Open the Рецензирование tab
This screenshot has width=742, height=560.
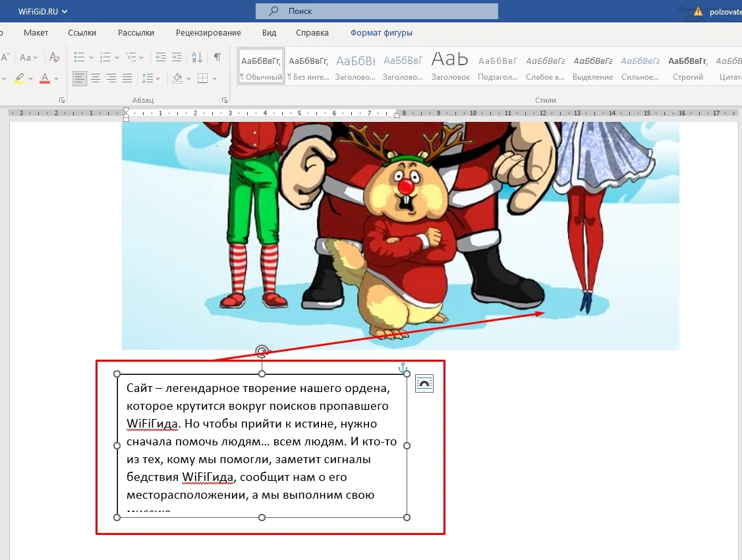tap(208, 33)
